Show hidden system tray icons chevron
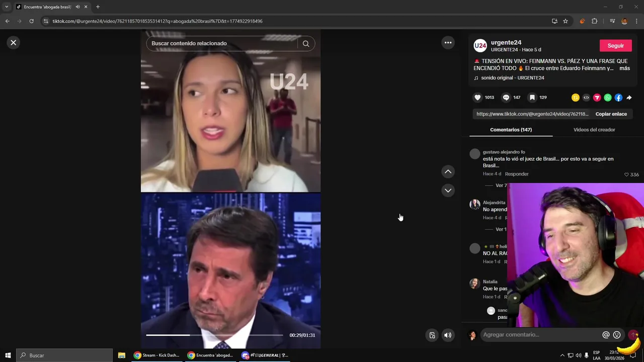Viewport: 644px width, 362px height. [x=562, y=355]
